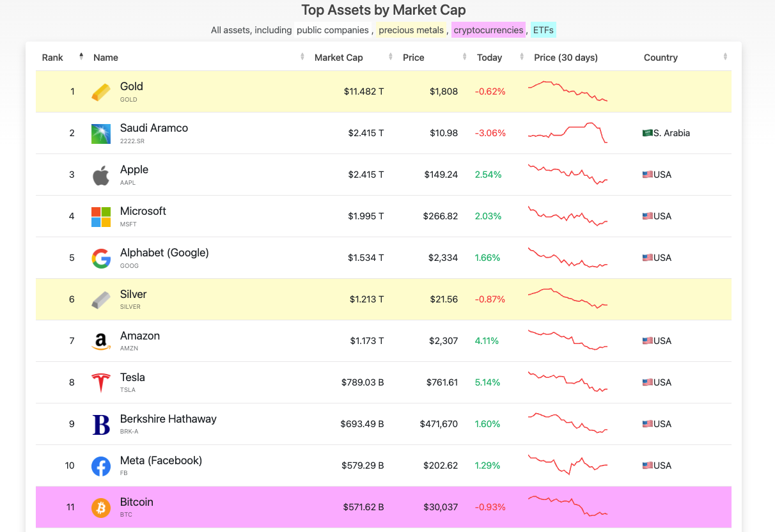The width and height of the screenshot is (775, 532).
Task: Click the Saudi Aramco logo
Action: [101, 133]
